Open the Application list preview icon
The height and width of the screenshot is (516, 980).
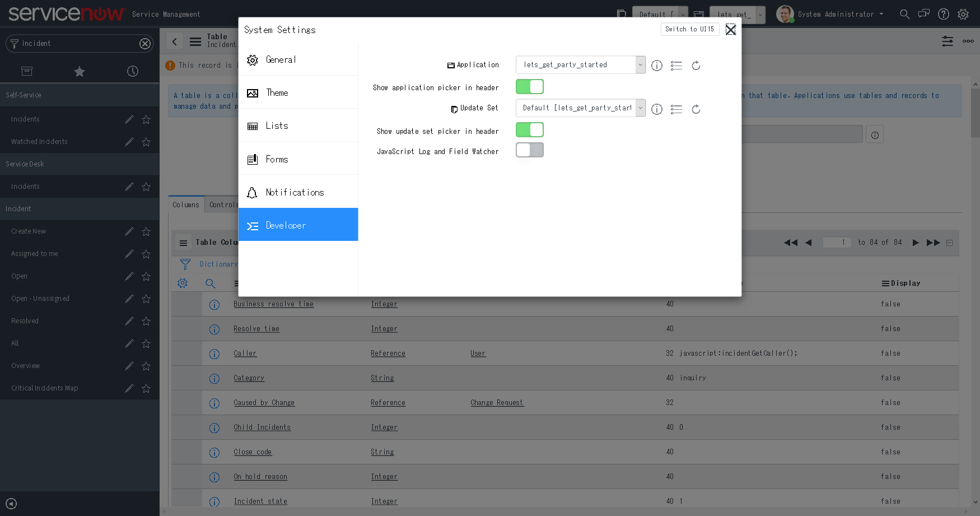click(676, 66)
